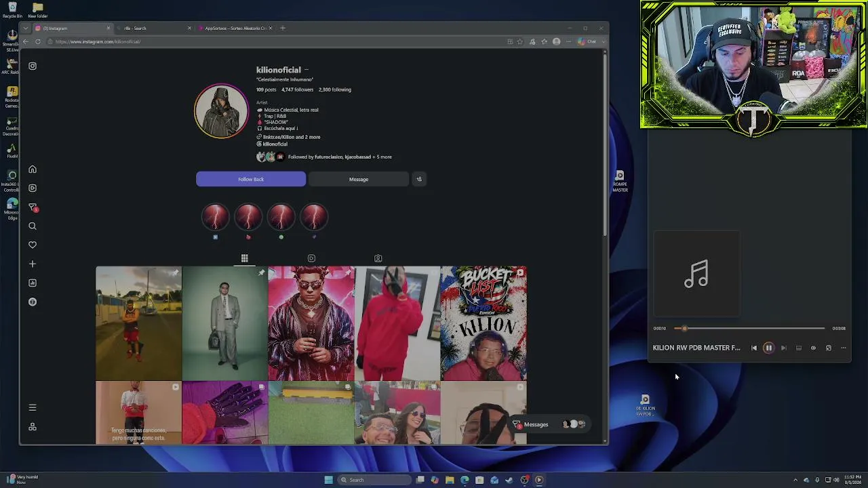Open File Explorer from the taskbar
This screenshot has width=868, height=488.
pos(450,480)
